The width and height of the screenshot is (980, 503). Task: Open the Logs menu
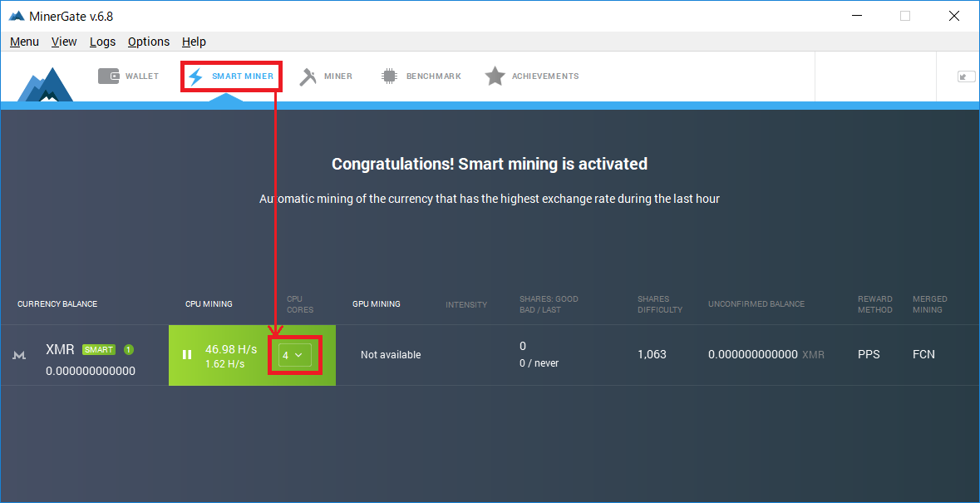pos(102,42)
